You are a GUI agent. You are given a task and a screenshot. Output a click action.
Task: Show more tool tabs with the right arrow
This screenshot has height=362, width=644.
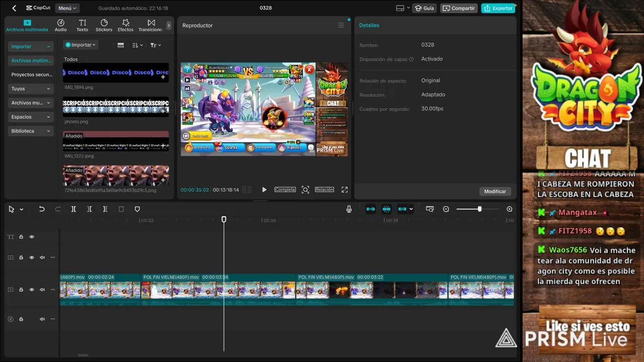click(169, 26)
